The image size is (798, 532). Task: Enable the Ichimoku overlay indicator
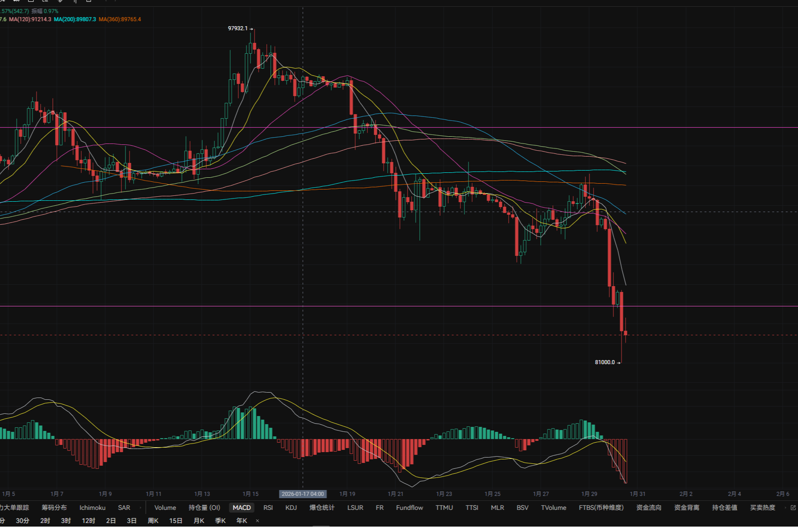(x=92, y=508)
